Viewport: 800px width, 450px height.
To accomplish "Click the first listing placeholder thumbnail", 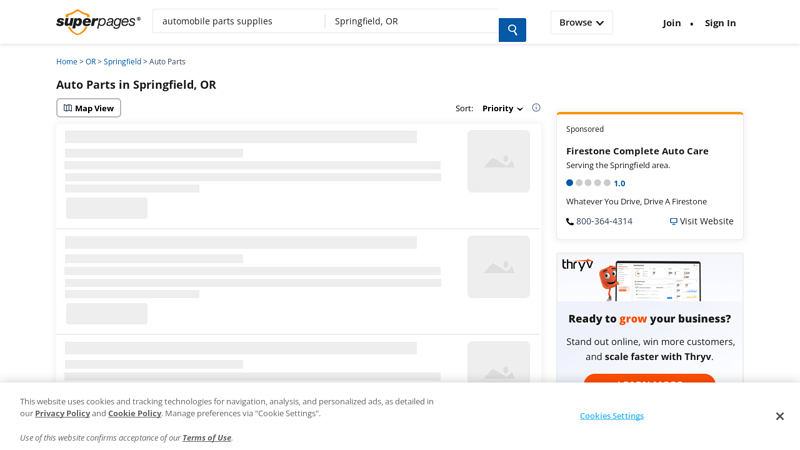I will [498, 161].
